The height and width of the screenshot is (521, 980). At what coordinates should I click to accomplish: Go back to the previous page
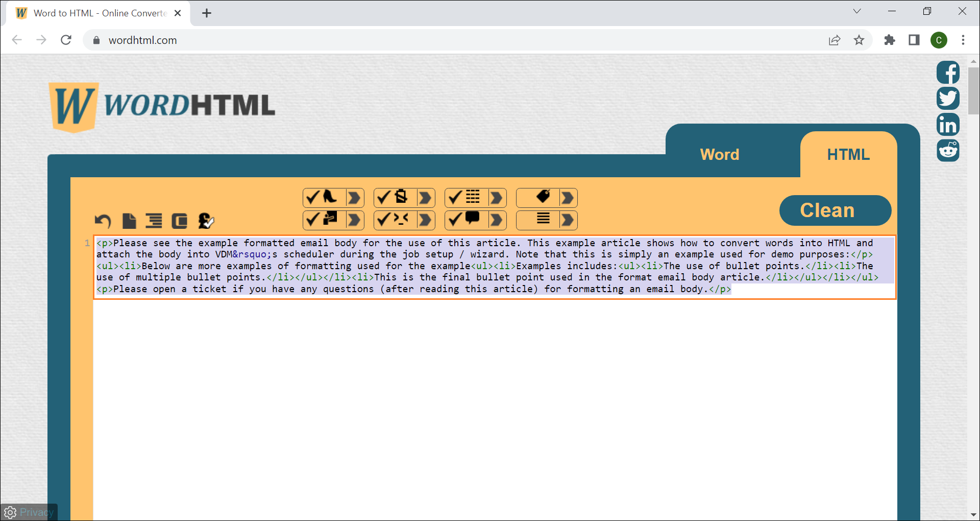(x=17, y=40)
